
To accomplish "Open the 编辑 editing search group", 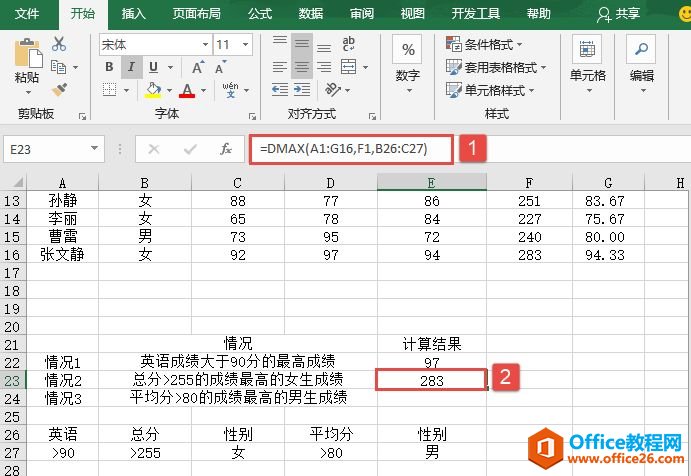I will pos(642,64).
